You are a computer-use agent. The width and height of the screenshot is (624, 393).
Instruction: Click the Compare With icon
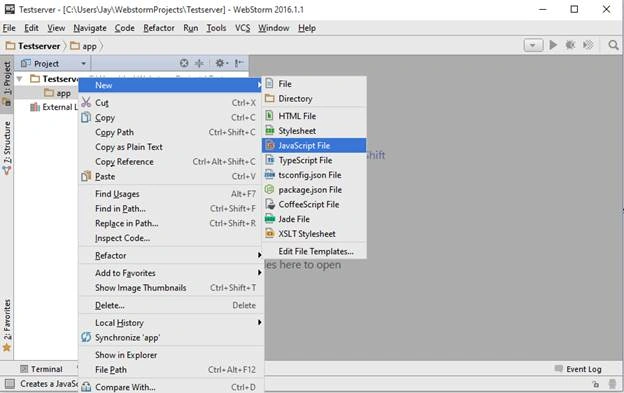(86, 387)
